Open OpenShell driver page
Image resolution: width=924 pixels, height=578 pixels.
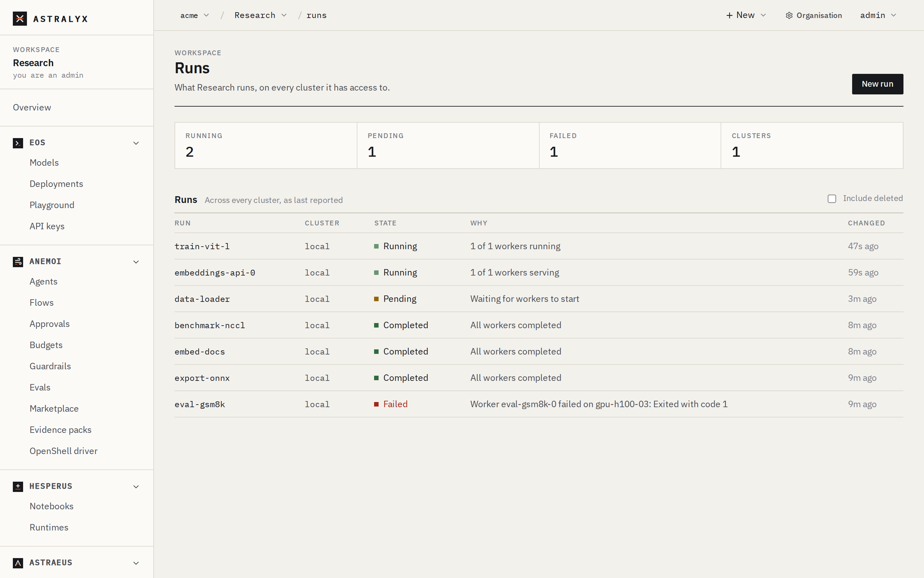(64, 451)
